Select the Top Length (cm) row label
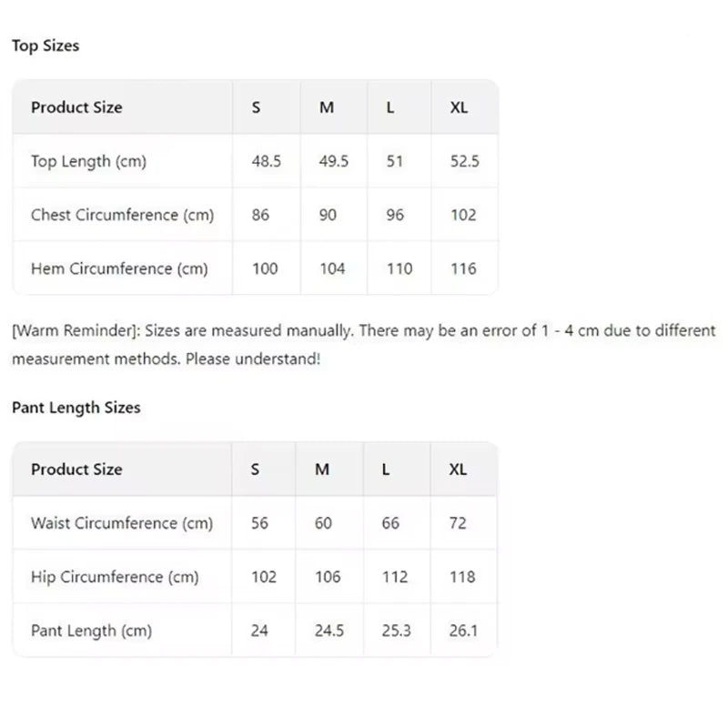728x728 pixels. coord(88,161)
